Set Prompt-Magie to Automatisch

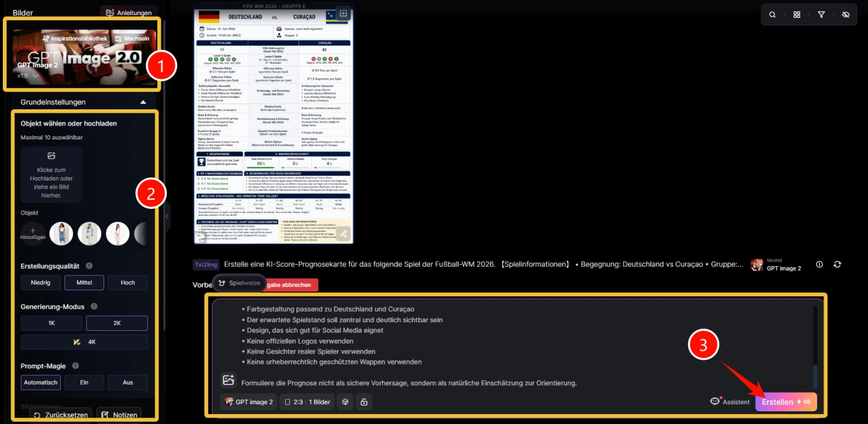tap(41, 382)
